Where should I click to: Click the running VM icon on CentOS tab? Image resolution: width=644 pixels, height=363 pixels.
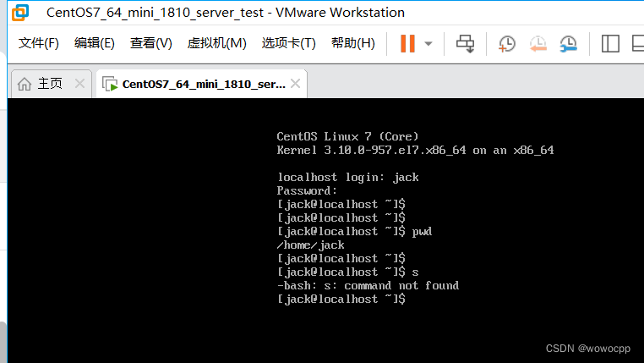click(x=110, y=84)
